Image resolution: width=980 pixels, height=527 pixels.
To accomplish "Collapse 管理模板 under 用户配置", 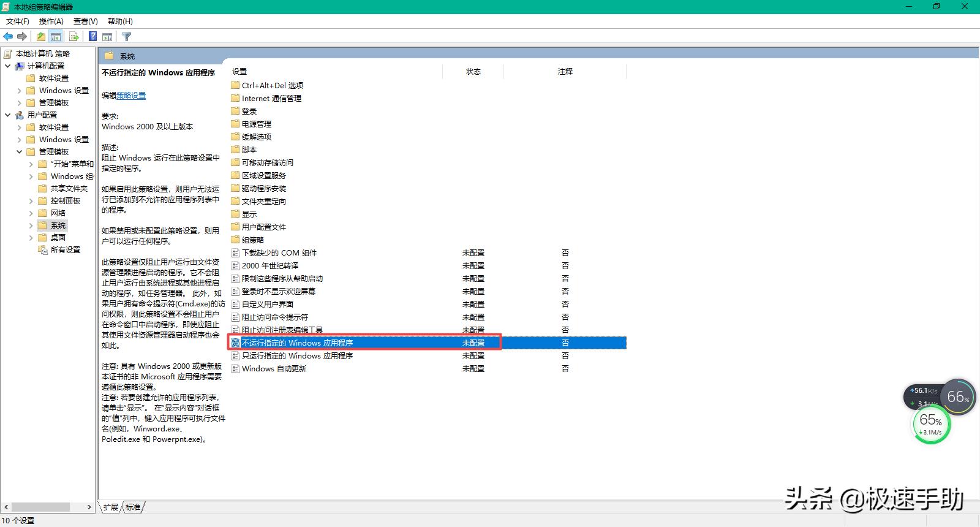I will pyautogui.click(x=19, y=151).
